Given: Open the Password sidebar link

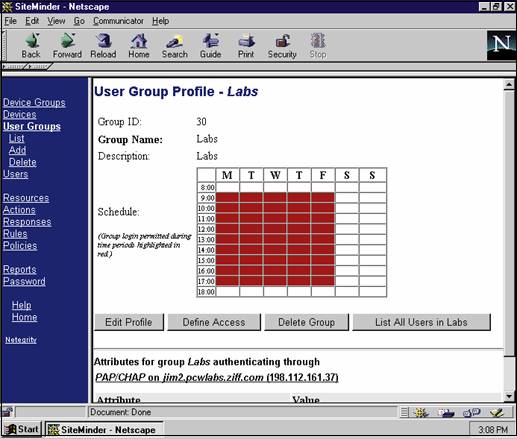Looking at the screenshot, I should click(24, 281).
